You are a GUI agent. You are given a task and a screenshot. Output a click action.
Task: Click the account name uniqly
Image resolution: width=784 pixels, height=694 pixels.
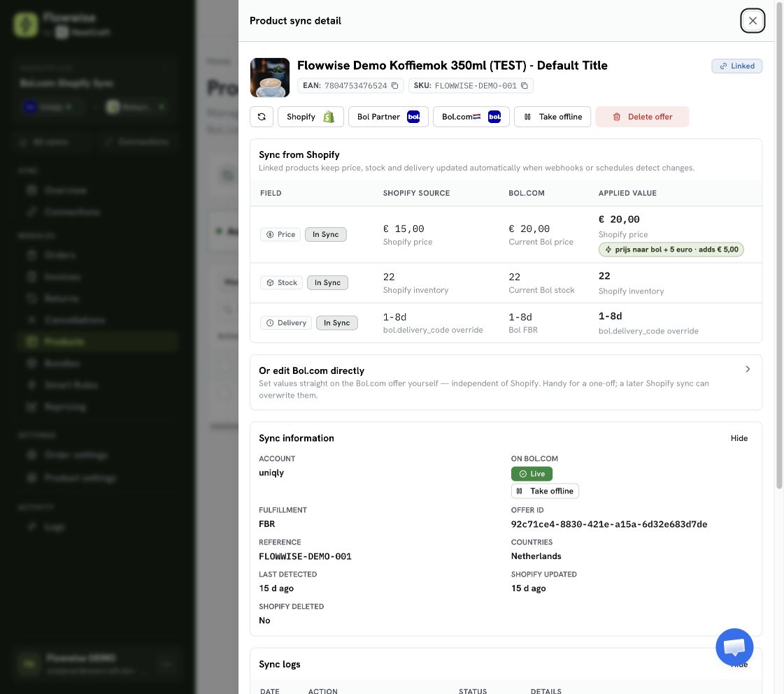[271, 472]
